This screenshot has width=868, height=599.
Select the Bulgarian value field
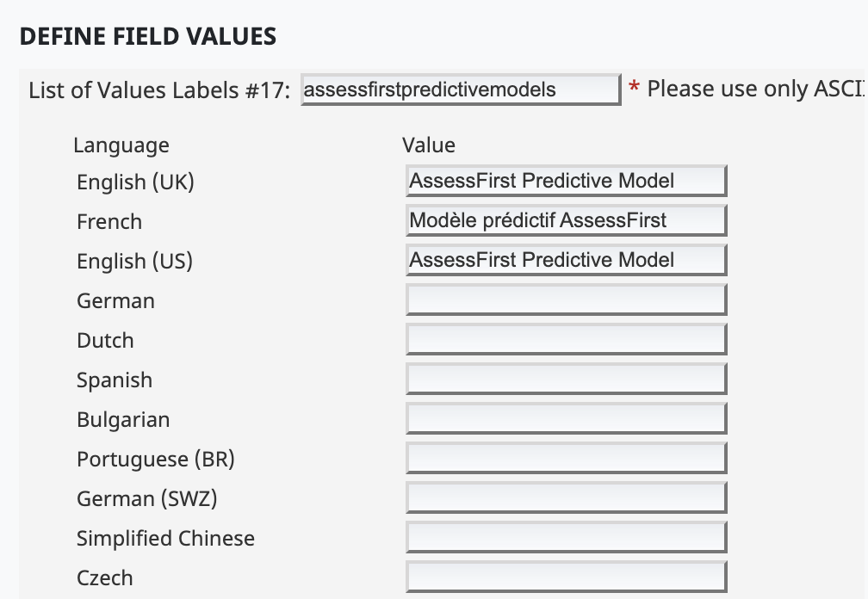pos(566,419)
